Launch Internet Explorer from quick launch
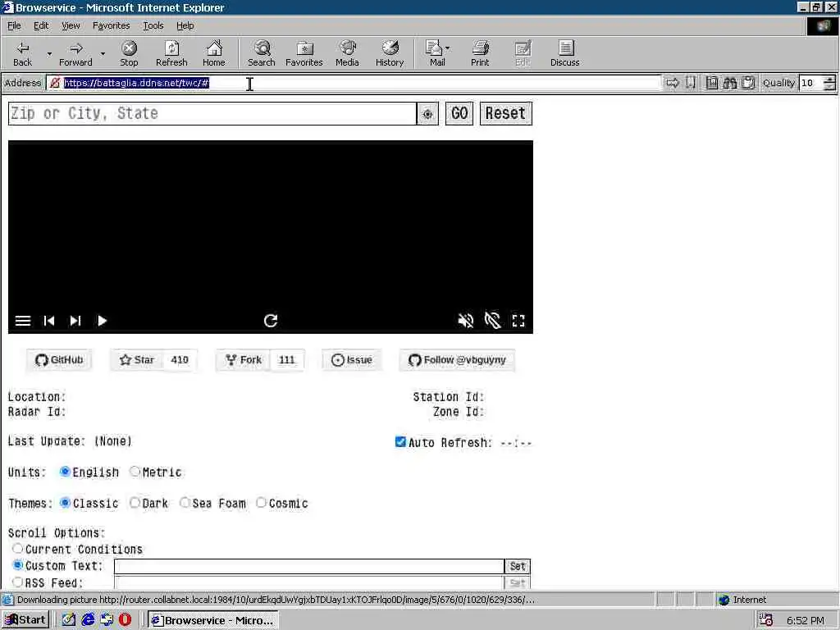This screenshot has width=840, height=630. click(88, 620)
